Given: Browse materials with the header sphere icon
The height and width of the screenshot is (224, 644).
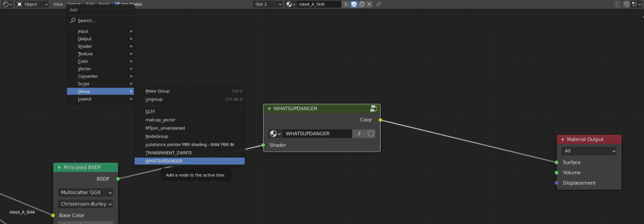Looking at the screenshot, I should click(x=291, y=4).
